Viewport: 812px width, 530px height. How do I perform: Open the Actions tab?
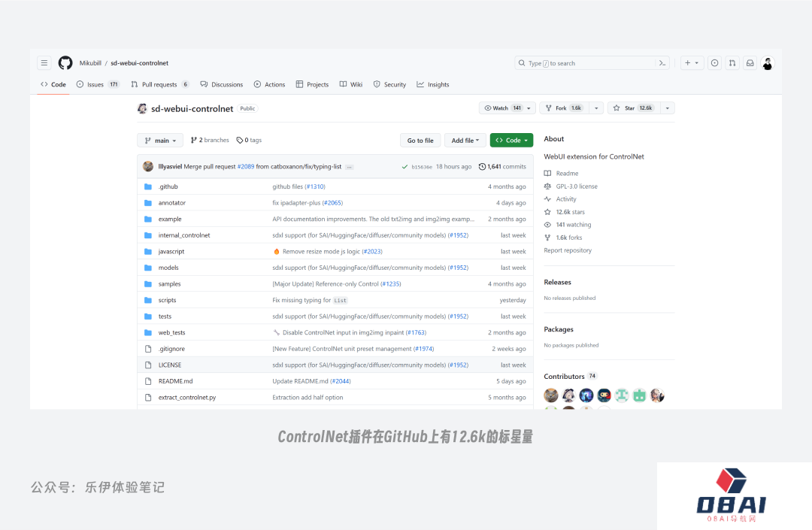coord(269,84)
